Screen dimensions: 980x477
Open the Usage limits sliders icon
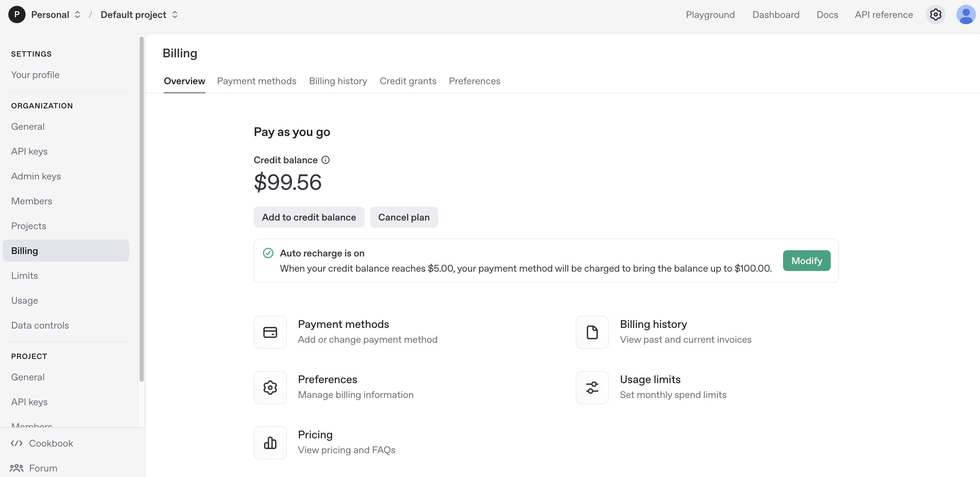pos(592,387)
